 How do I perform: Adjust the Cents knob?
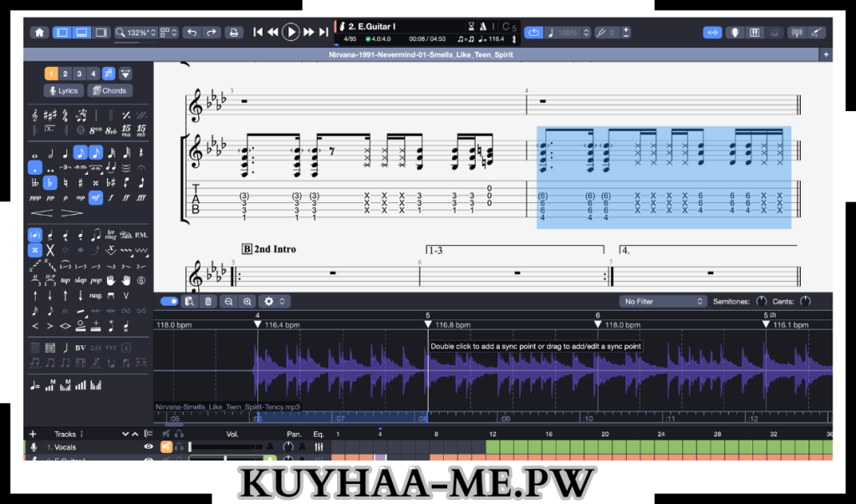(x=805, y=302)
